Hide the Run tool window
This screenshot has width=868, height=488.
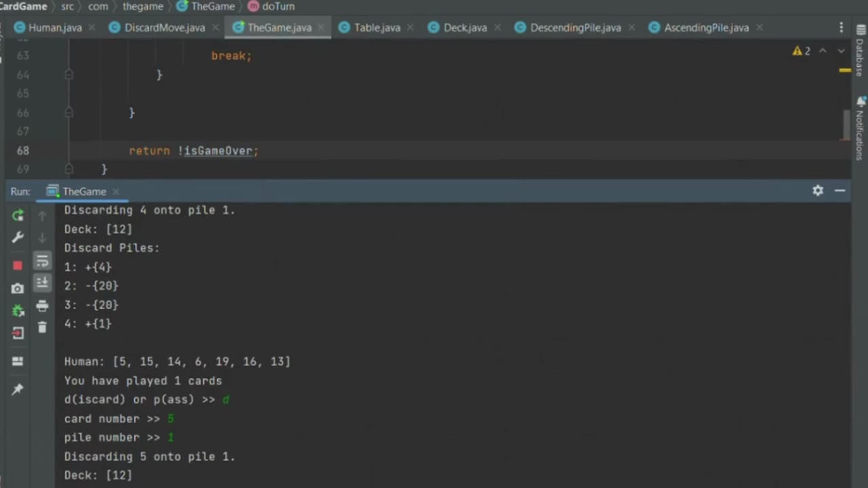click(x=840, y=190)
